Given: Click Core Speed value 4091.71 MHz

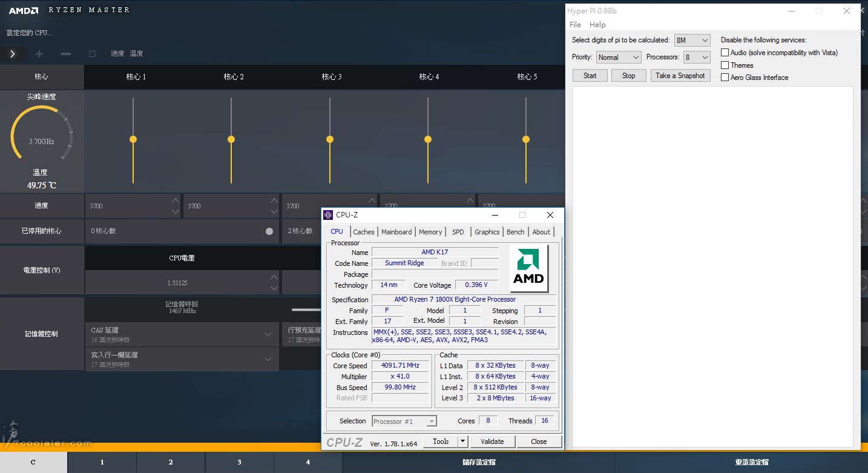Looking at the screenshot, I should 400,366.
